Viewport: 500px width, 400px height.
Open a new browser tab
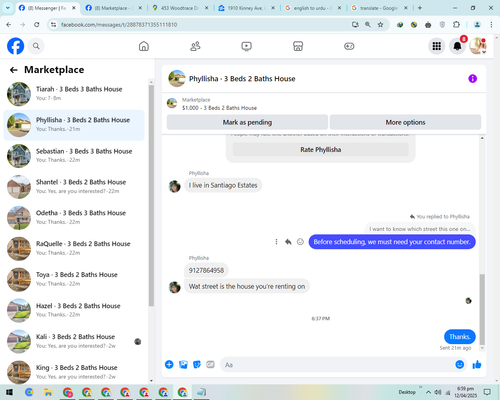click(420, 8)
